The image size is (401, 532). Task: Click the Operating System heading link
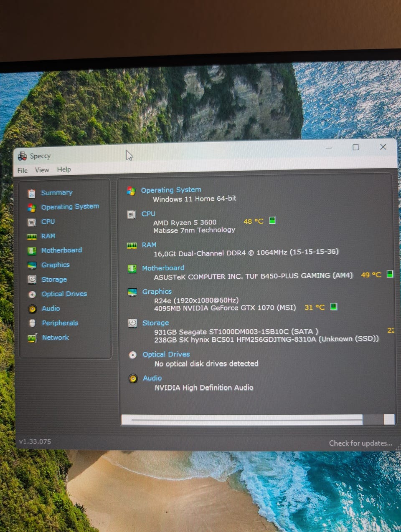[x=171, y=190]
